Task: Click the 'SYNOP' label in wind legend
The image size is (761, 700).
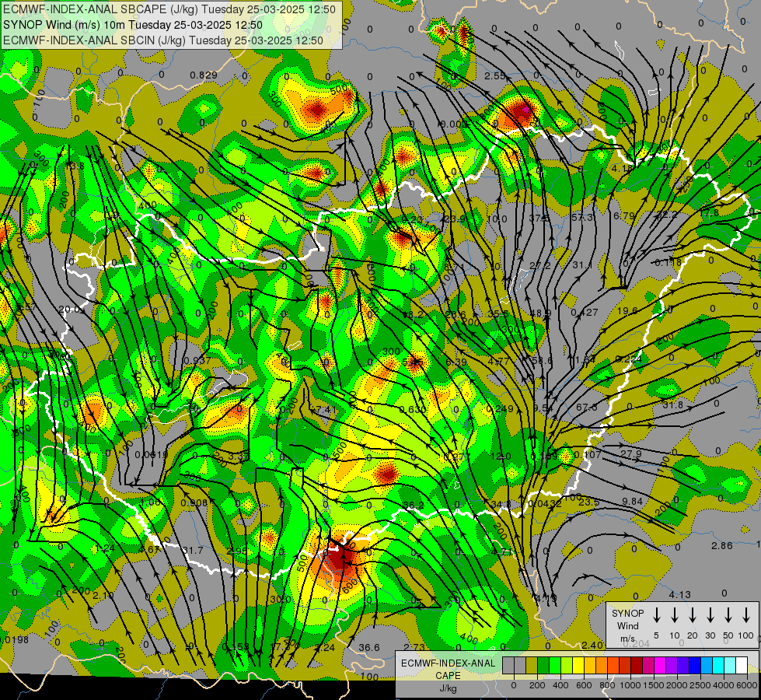Action: click(628, 614)
